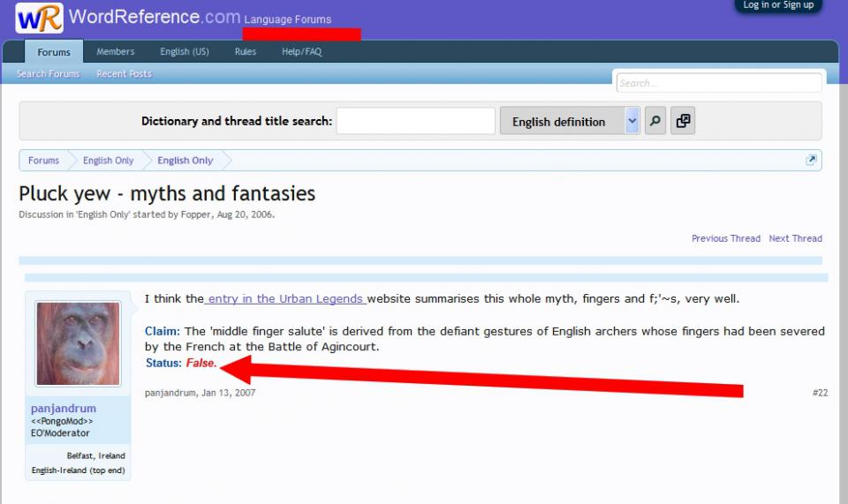The width and height of the screenshot is (848, 504).
Task: Click Log in or Sign up
Action: pos(778,5)
